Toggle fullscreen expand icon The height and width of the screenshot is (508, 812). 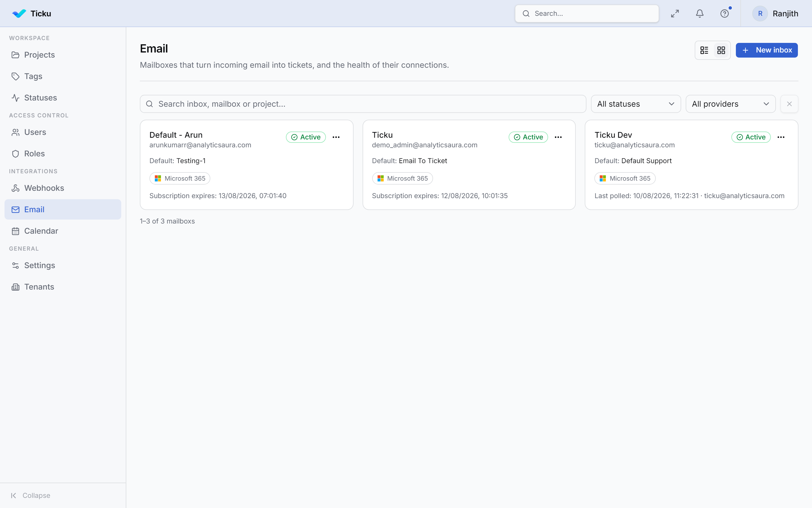675,14
